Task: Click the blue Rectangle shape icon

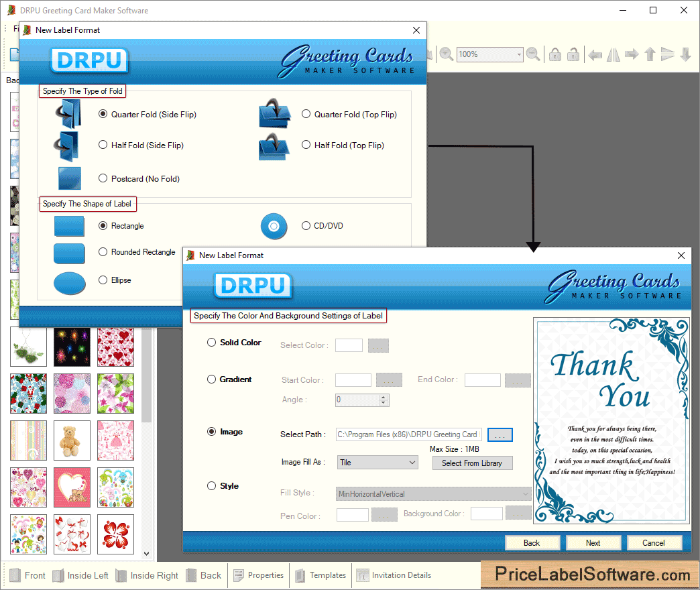Action: coord(69,226)
